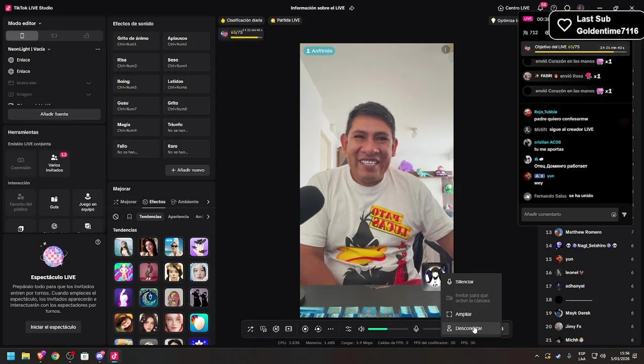Mute the speaker volume icon
Screen dimensions: 644x364
[x=361, y=329]
